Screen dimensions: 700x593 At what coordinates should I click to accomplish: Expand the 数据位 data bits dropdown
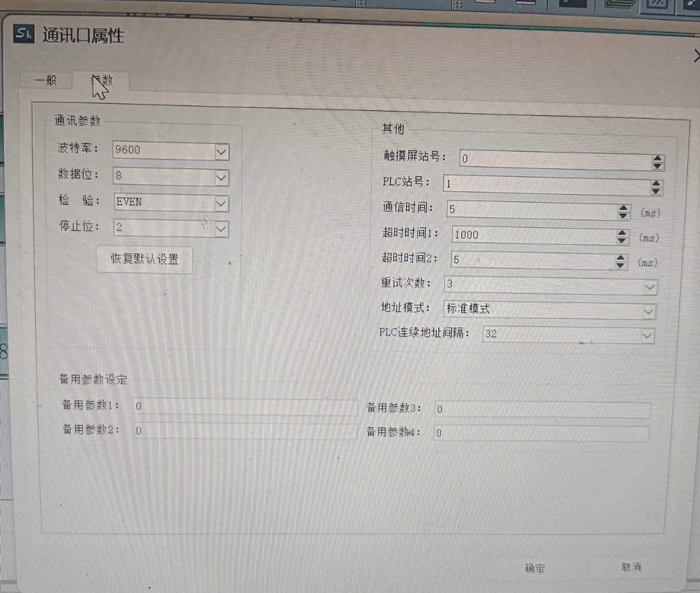point(221,178)
